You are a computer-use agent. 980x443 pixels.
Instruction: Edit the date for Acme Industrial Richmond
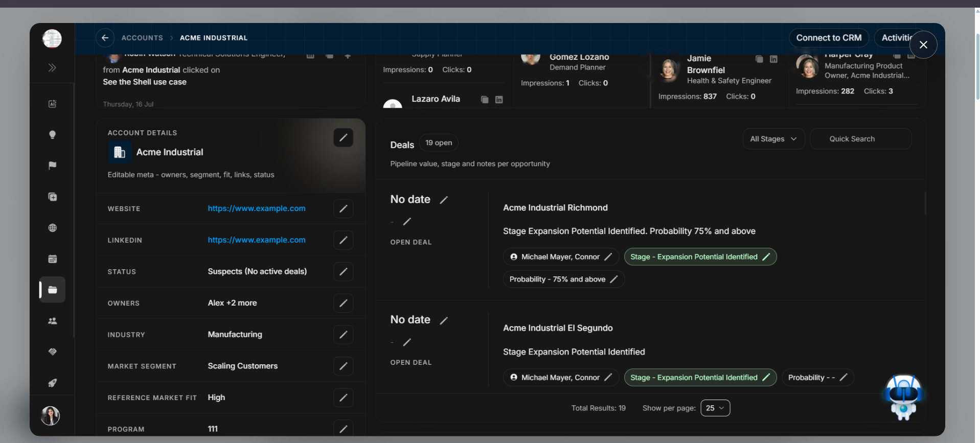click(x=444, y=200)
